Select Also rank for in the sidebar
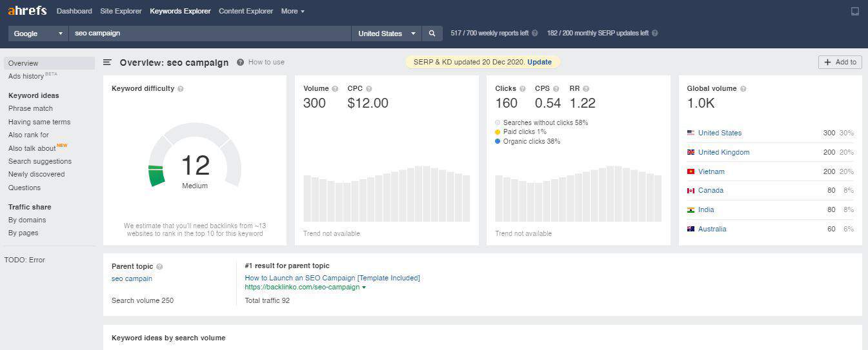868x350 pixels. click(x=28, y=135)
